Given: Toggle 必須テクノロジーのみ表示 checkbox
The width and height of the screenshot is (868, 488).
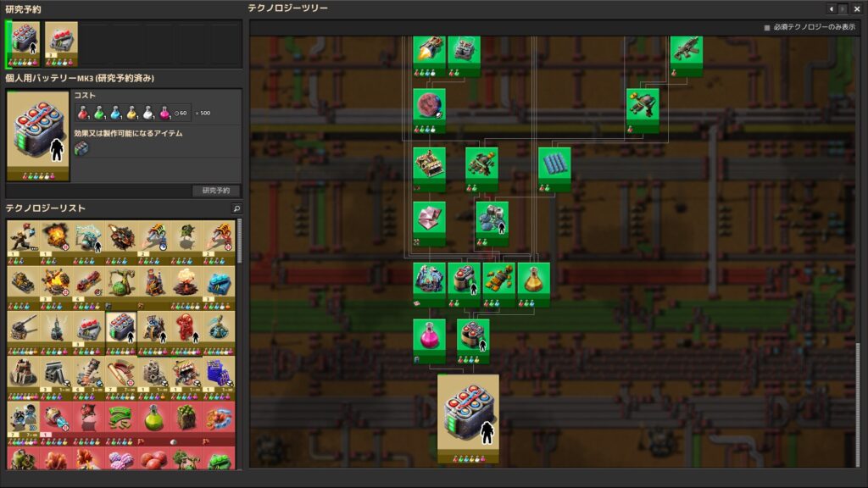Looking at the screenshot, I should [x=768, y=28].
